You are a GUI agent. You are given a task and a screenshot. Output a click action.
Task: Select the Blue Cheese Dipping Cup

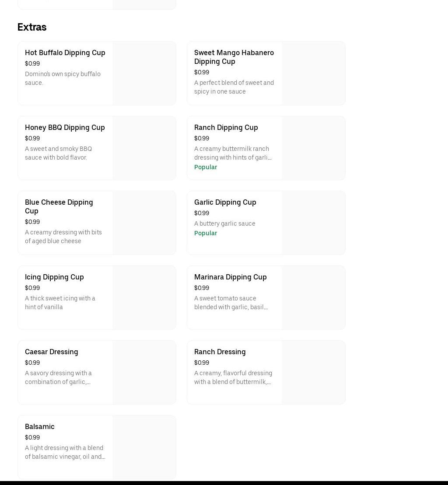[x=59, y=206]
